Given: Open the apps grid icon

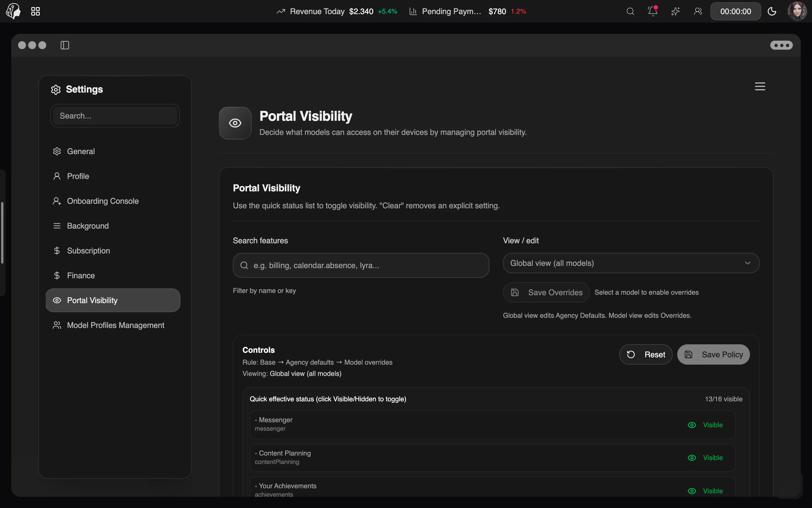Looking at the screenshot, I should tap(36, 11).
